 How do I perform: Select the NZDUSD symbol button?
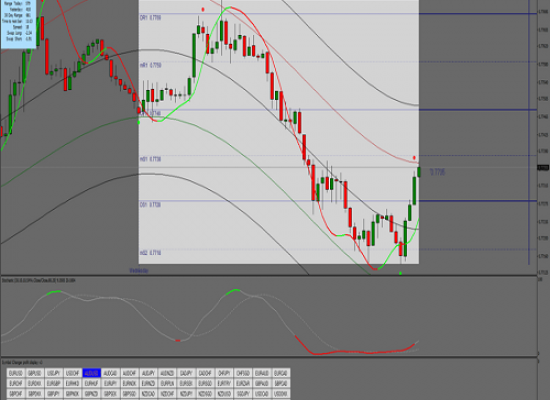click(x=224, y=394)
